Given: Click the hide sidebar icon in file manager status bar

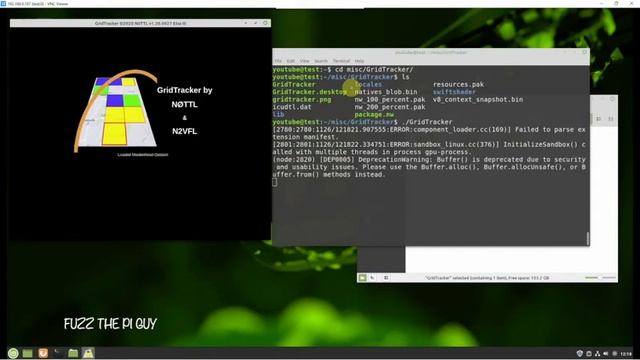Looking at the screenshot, I should tap(386, 278).
